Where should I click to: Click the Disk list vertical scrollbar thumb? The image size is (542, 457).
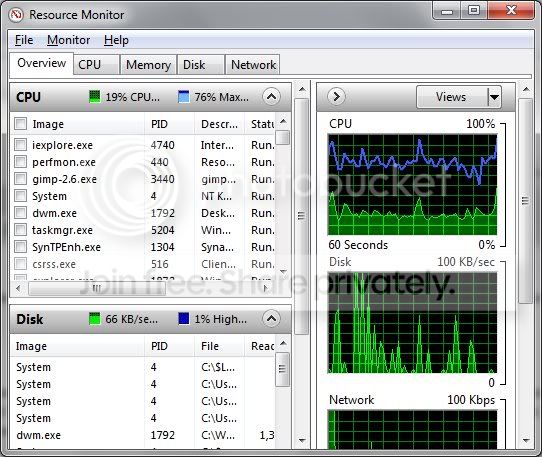tap(283, 369)
